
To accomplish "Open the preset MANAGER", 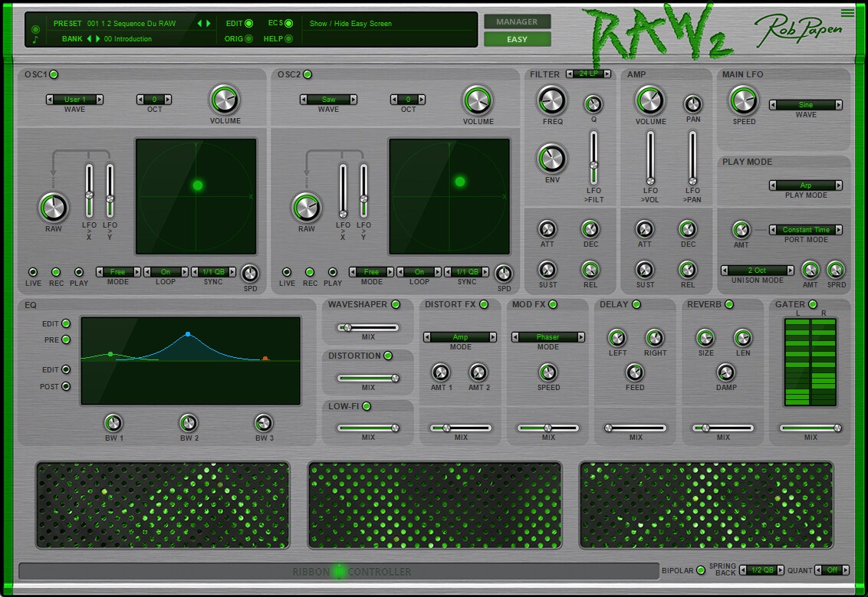I will [x=517, y=21].
